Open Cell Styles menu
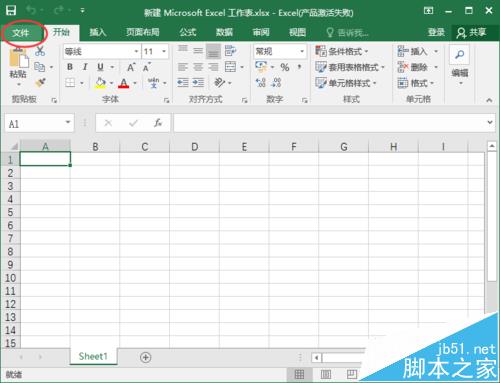Image resolution: width=500 pixels, height=383 pixels. point(346,83)
